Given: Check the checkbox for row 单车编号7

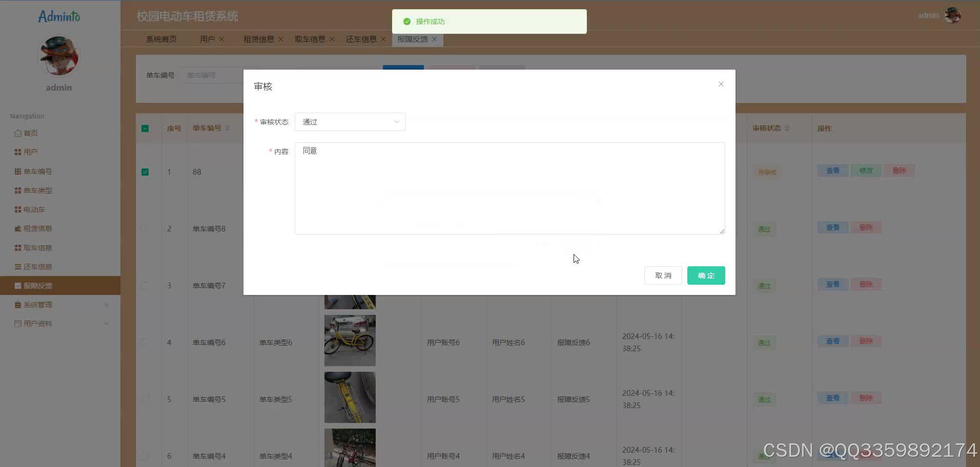Looking at the screenshot, I should pyautogui.click(x=145, y=286).
